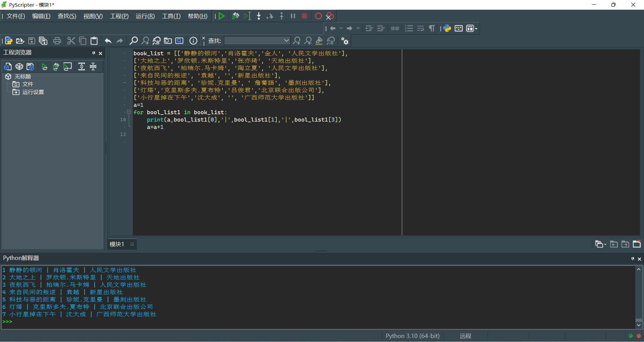Select the 文件 folder in project tree
Screen dimensions: 644x342
(28, 84)
